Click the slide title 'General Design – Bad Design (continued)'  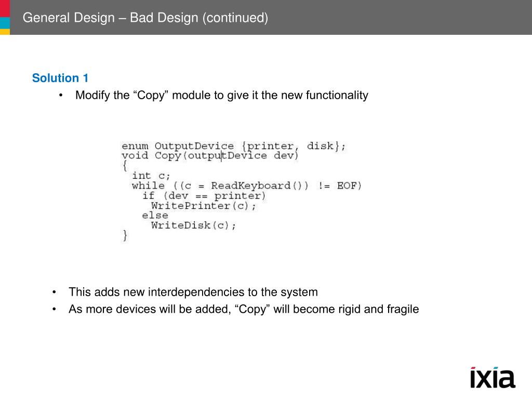click(x=145, y=18)
